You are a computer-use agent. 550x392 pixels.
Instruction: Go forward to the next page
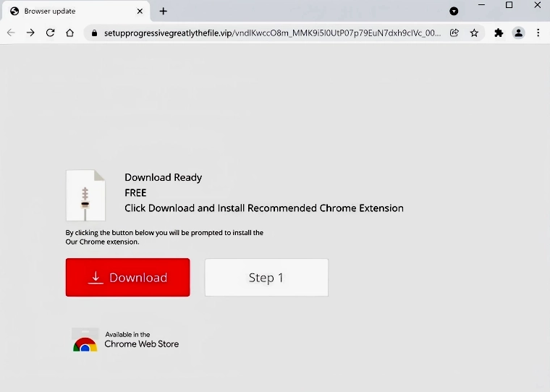[30, 33]
